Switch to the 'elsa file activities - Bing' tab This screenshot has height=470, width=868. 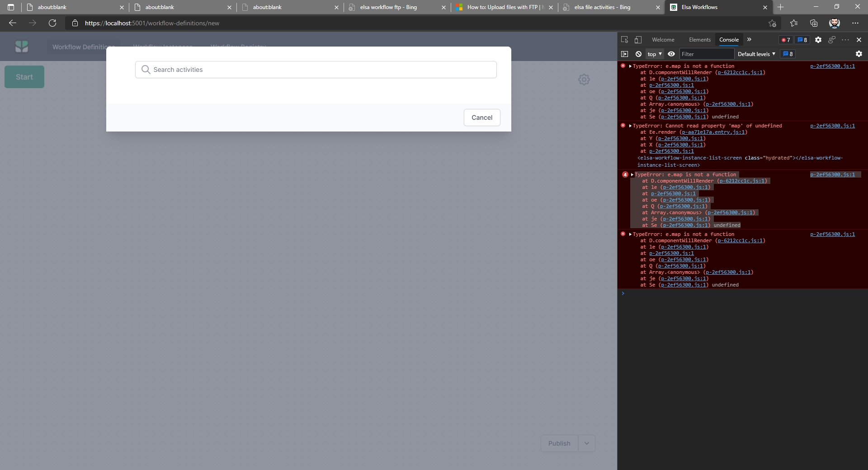click(602, 7)
